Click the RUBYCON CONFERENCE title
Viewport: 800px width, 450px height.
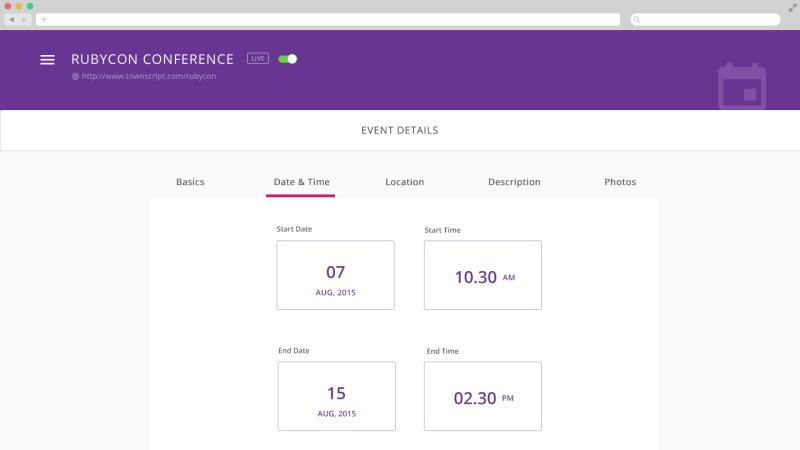[x=152, y=59]
